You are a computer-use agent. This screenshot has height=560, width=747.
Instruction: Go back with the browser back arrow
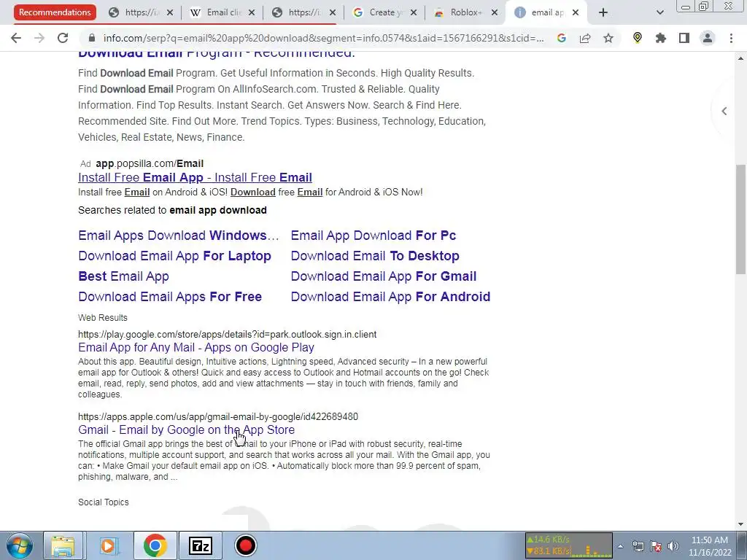tap(16, 38)
